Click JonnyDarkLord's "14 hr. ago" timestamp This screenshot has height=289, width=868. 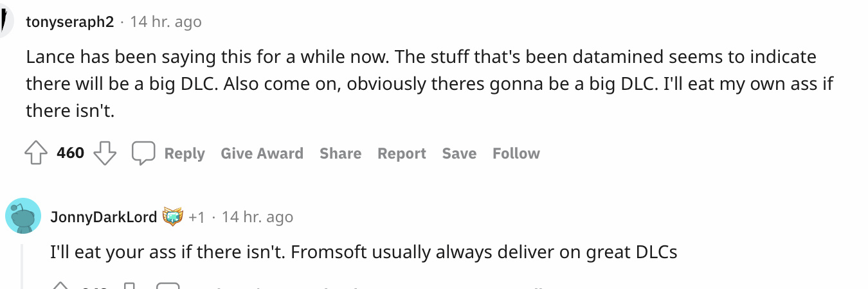257,217
